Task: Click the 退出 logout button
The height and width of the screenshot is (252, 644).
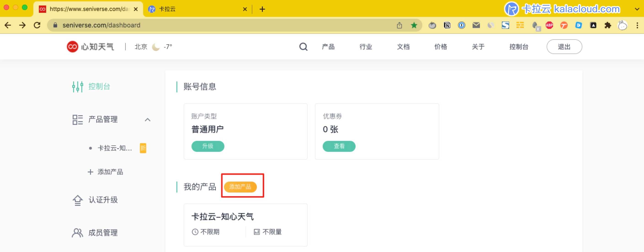Action: [x=564, y=47]
